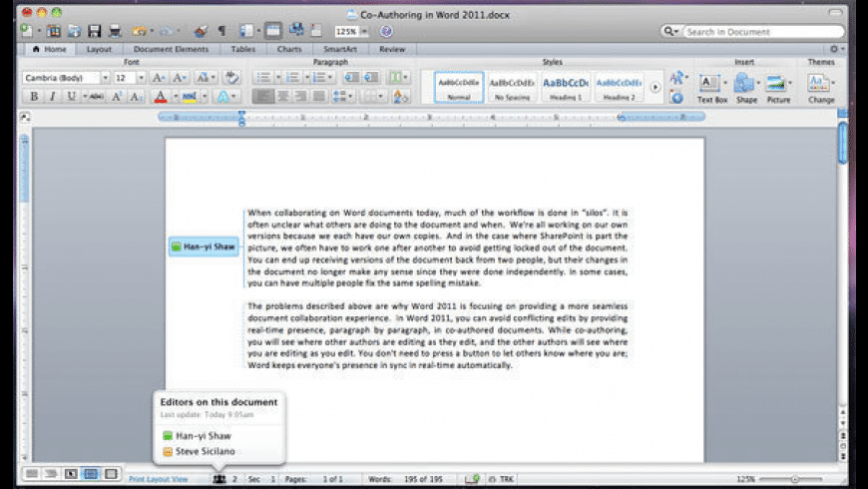Show more styles with arrow button

[x=654, y=88]
